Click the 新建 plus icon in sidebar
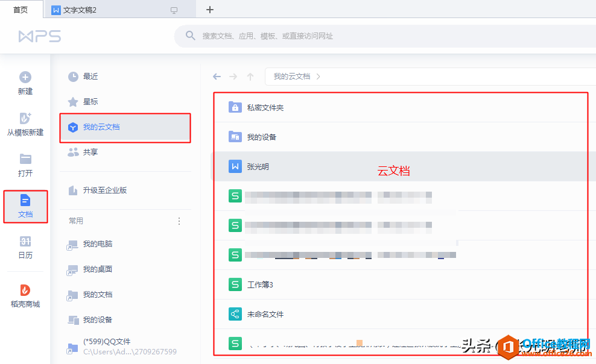 tap(25, 77)
